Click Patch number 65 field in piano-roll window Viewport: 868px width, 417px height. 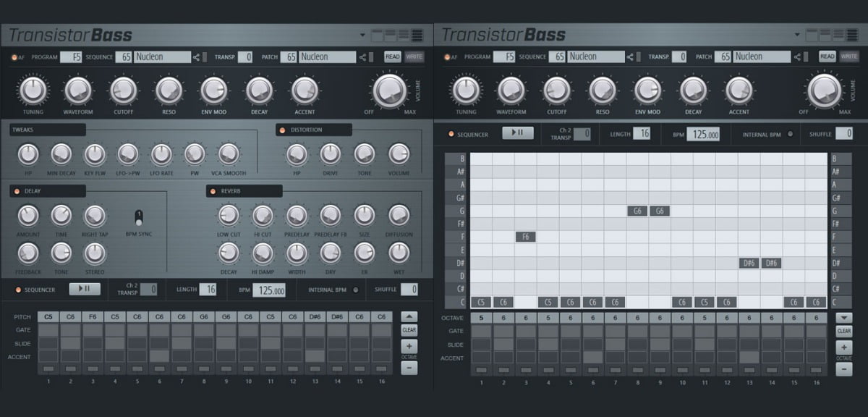coord(723,57)
